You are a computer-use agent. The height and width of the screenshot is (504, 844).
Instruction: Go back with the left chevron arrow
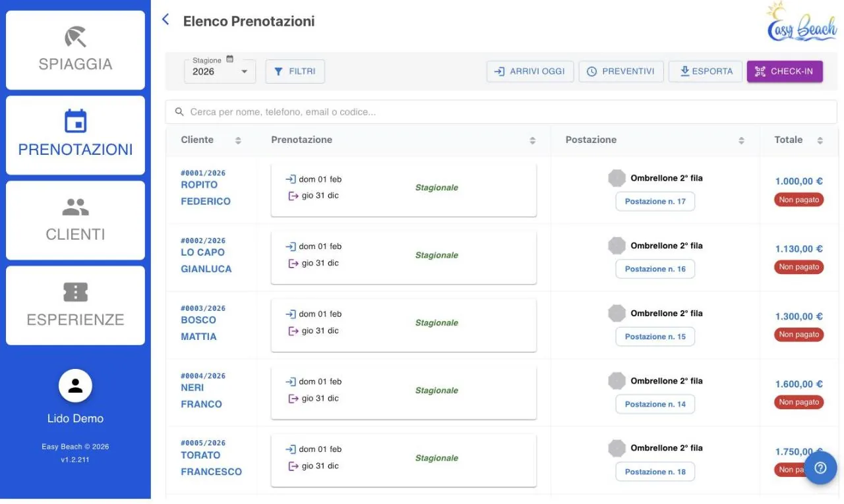(x=166, y=20)
